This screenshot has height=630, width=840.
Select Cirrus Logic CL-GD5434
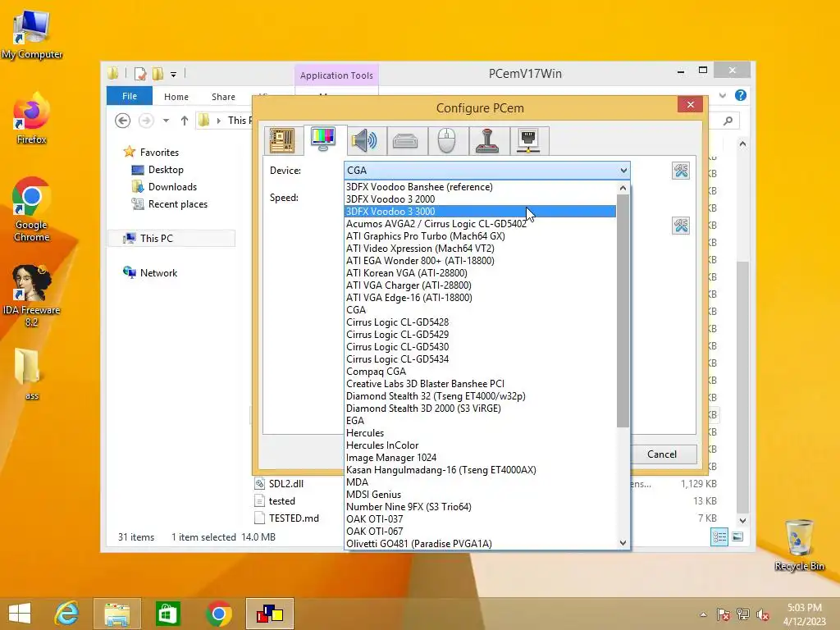click(480, 359)
